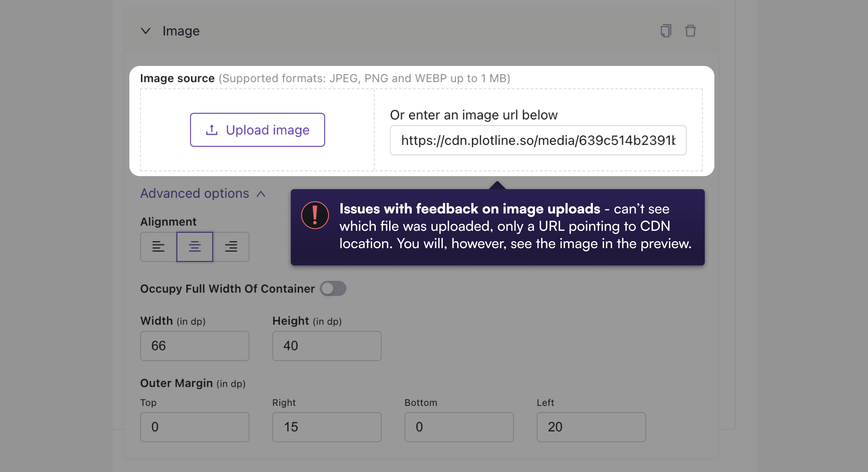Click the Left outer margin field
This screenshot has height=472, width=868.
[x=591, y=427]
